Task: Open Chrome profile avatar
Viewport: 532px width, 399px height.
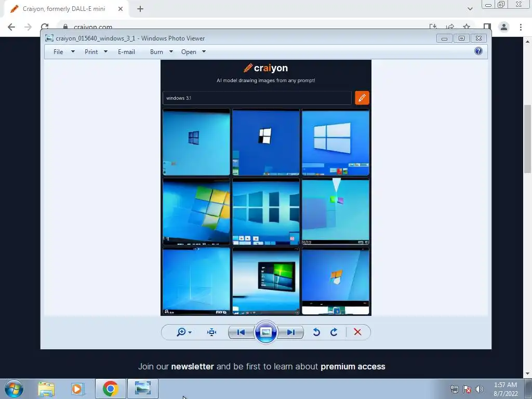Action: tap(504, 27)
